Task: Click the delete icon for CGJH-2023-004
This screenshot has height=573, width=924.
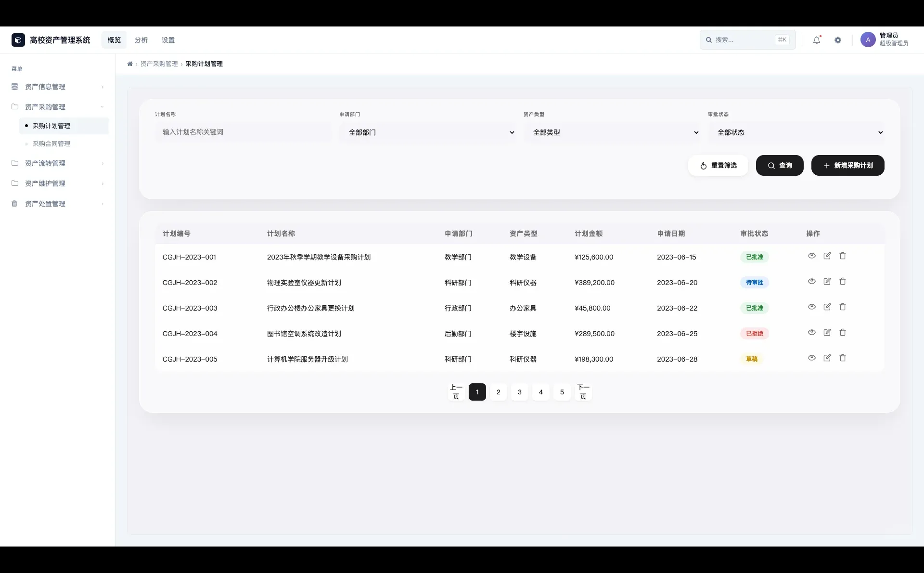Action: pos(843,332)
